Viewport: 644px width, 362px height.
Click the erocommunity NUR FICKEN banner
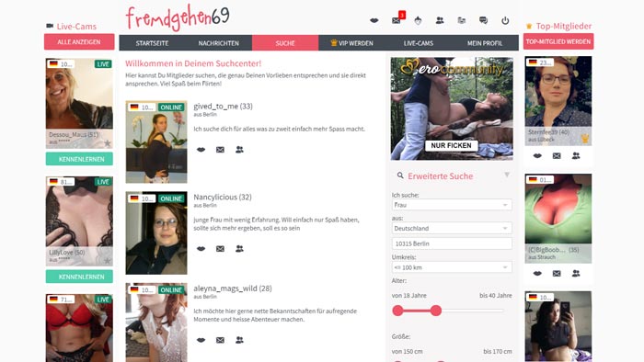[452, 108]
